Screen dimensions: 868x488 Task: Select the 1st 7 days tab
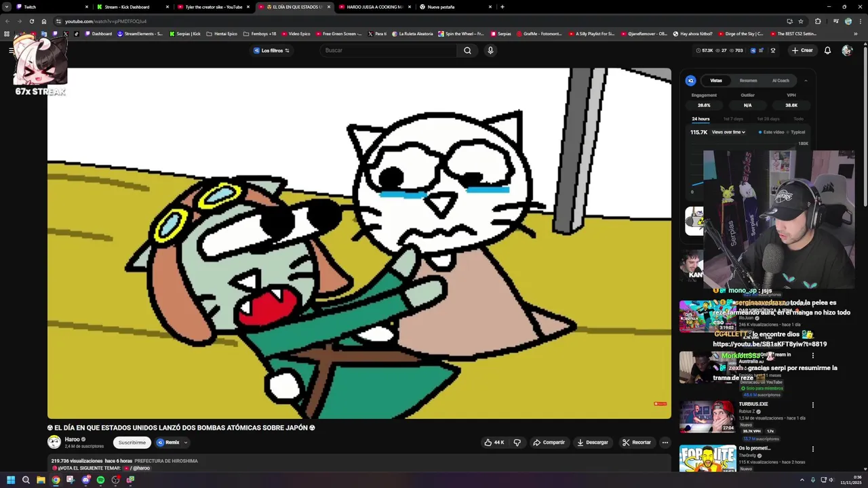[x=733, y=119]
